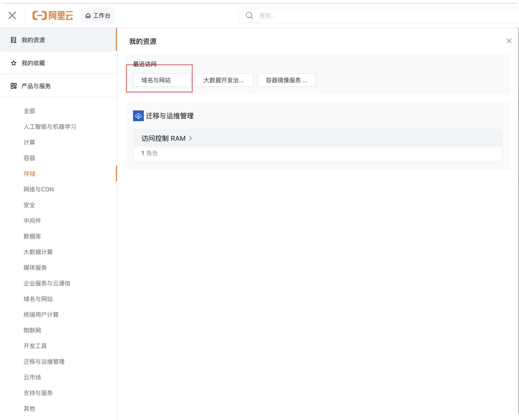Select 云市场 category

32,377
